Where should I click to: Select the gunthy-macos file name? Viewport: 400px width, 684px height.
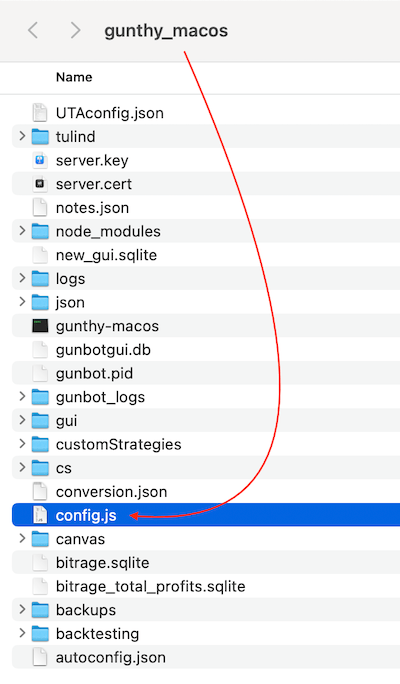(107, 326)
